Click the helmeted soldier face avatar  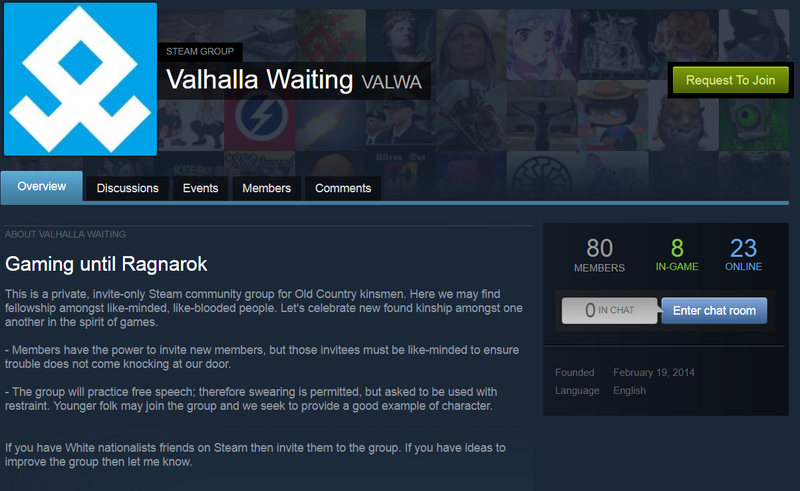[471, 44]
